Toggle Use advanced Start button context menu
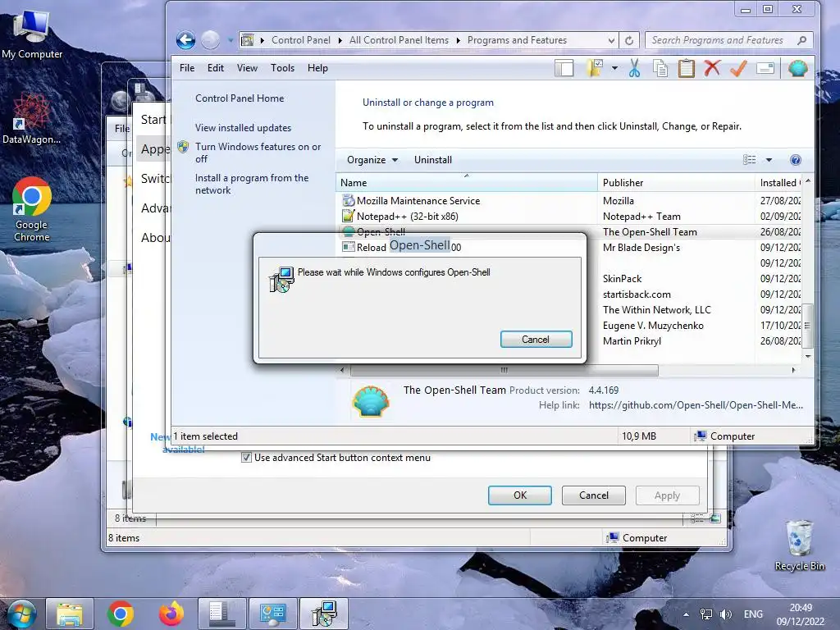The image size is (840, 630). (246, 458)
